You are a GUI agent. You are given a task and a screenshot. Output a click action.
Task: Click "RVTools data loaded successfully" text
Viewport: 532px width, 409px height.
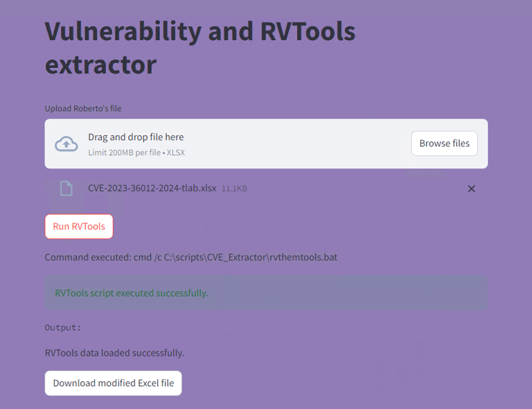tap(114, 353)
